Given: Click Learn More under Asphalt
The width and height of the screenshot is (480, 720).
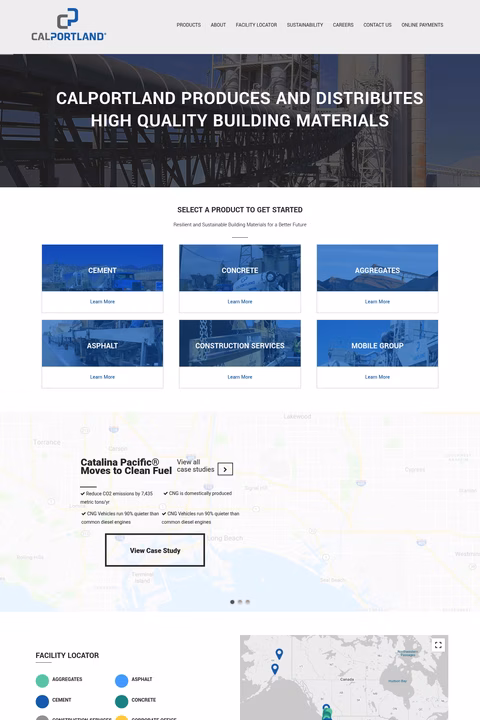Looking at the screenshot, I should pyautogui.click(x=102, y=377).
